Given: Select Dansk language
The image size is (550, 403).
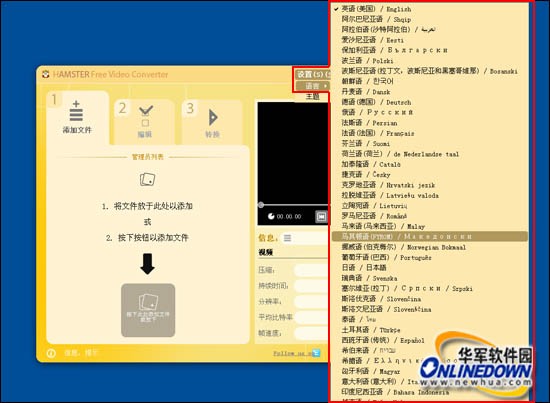Looking at the screenshot, I should tap(430, 92).
